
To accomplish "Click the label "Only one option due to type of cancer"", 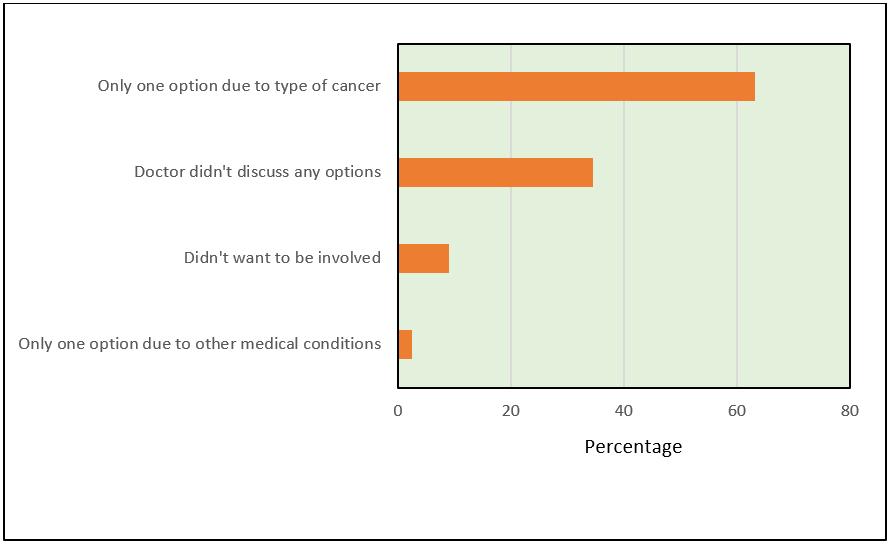I will [x=239, y=86].
